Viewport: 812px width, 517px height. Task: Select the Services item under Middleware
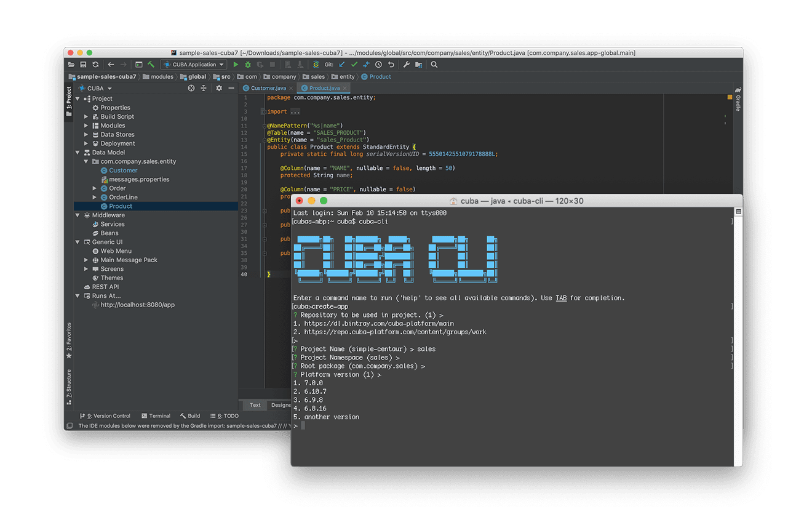tap(108, 225)
